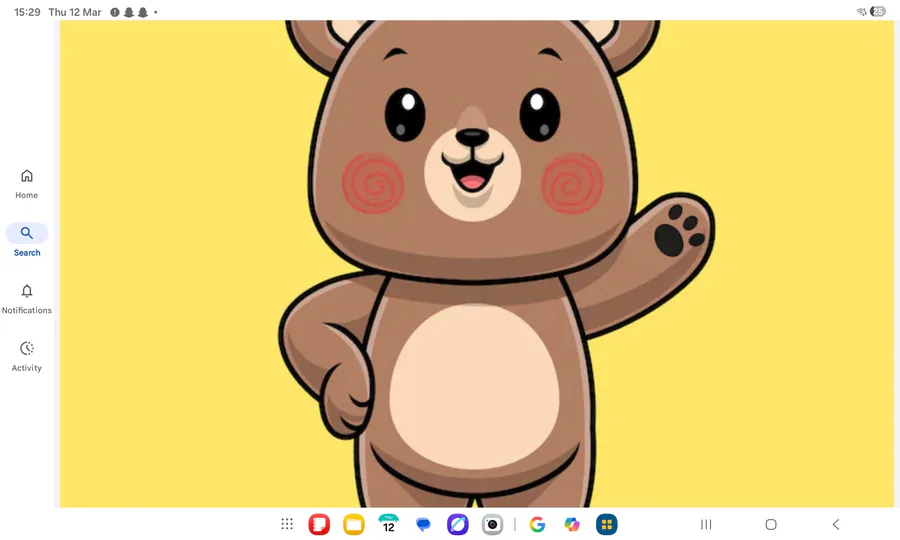Image resolution: width=900 pixels, height=540 pixels.
Task: Tap the Wi-Fi status icon
Action: (862, 11)
